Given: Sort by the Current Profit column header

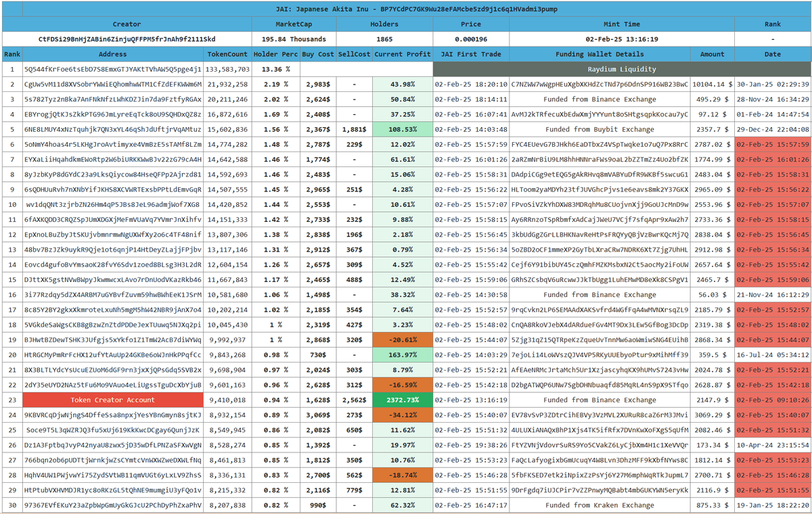Looking at the screenshot, I should pos(402,54).
